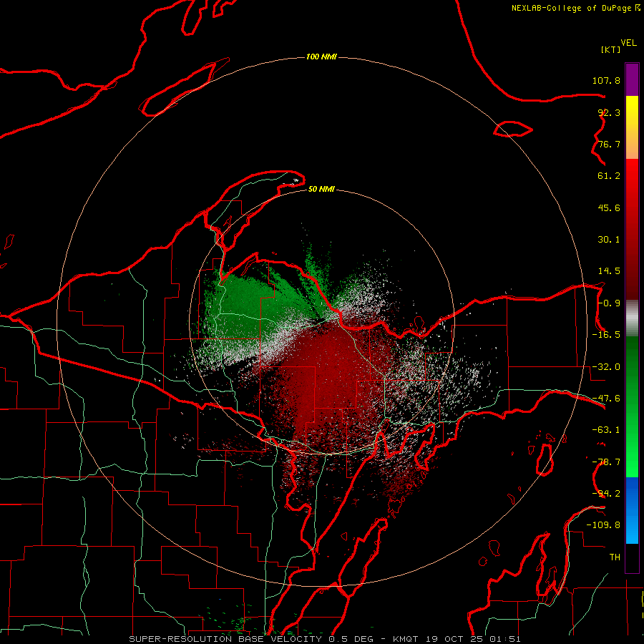The width and height of the screenshot is (644, 644).
Task: Click the 107.8 velocity legend value
Action: (606, 80)
